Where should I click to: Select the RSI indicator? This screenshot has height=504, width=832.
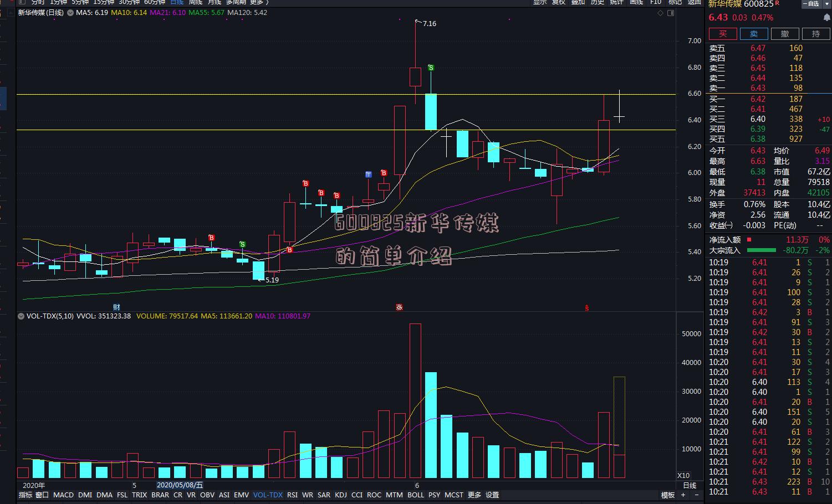pos(292,495)
